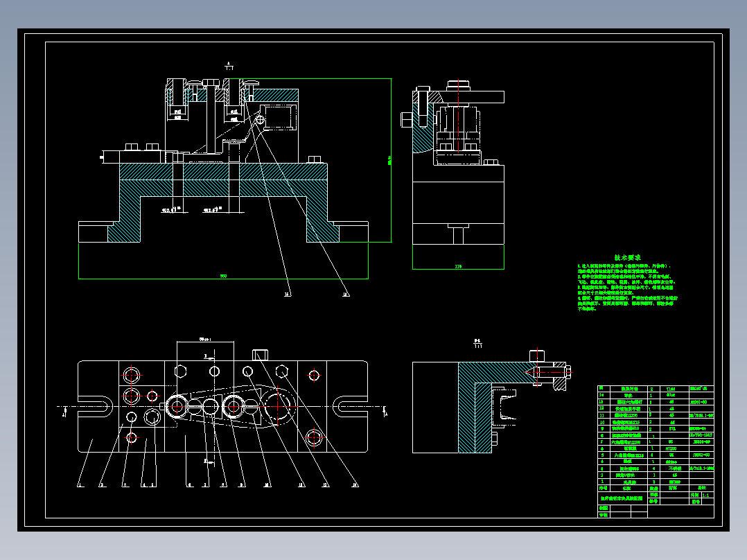Click the 1:1 scale cell in title block
The width and height of the screenshot is (747, 560).
click(x=706, y=495)
